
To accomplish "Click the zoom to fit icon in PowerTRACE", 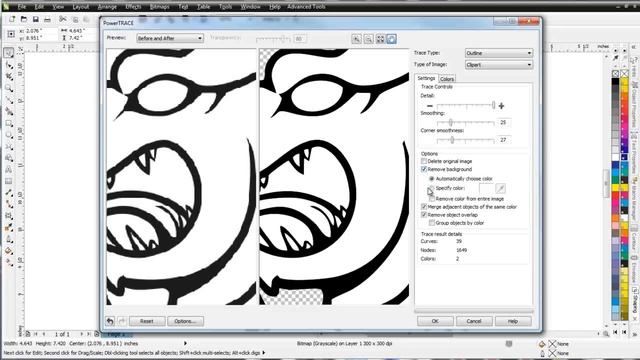I will pos(380,39).
